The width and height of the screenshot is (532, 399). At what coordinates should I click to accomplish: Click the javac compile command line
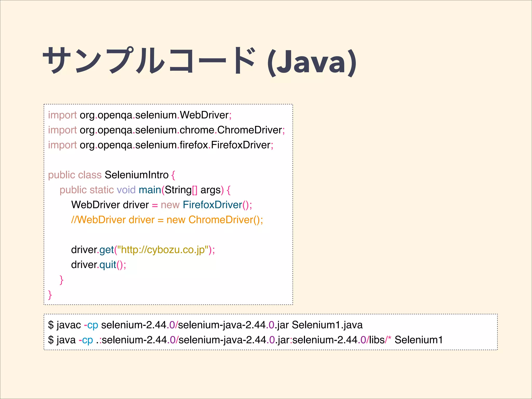(x=205, y=325)
